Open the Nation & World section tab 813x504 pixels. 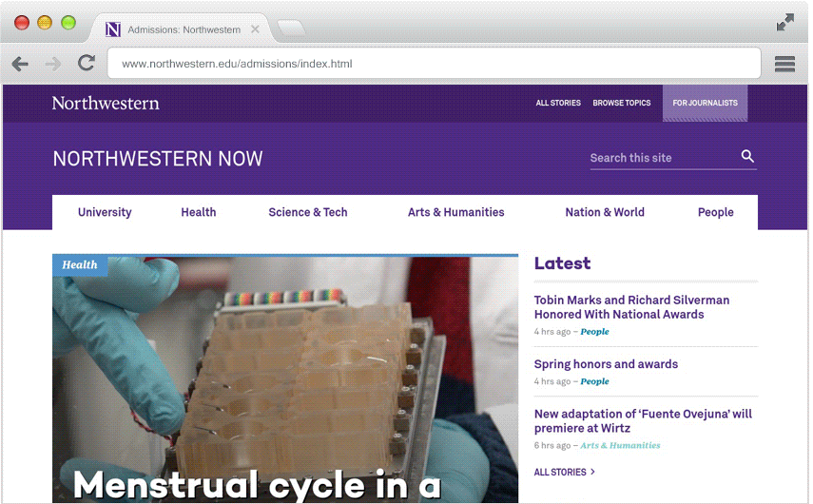605,212
